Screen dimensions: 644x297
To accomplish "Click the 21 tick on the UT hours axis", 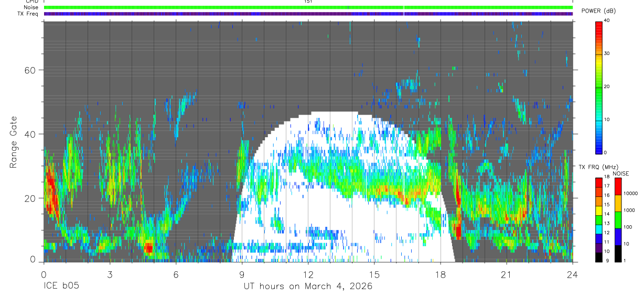I will click(x=507, y=274).
